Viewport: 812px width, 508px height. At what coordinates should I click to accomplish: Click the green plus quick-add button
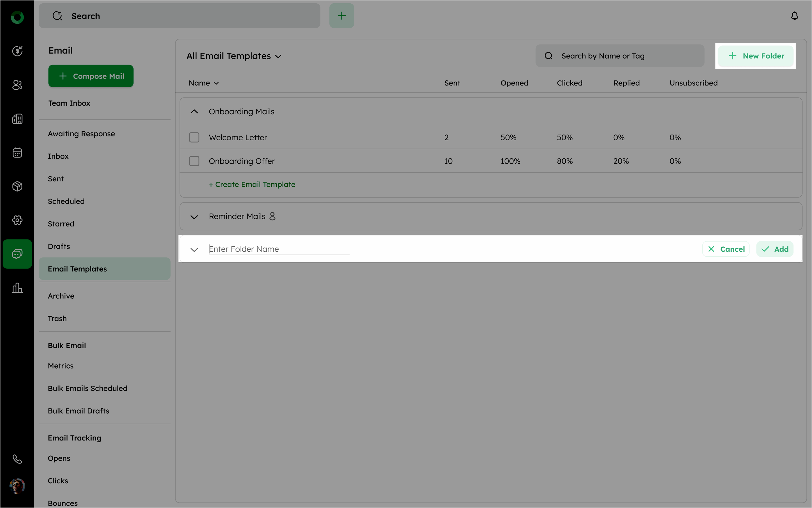coord(342,16)
